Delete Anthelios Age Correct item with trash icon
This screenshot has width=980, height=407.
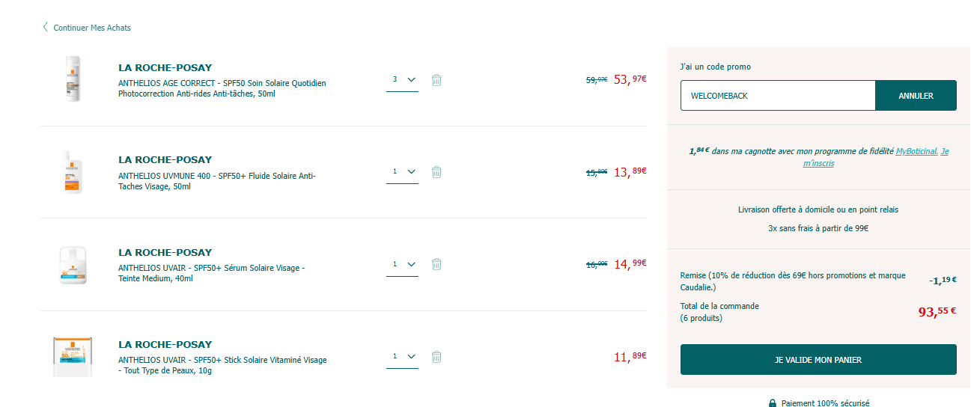[x=436, y=79]
